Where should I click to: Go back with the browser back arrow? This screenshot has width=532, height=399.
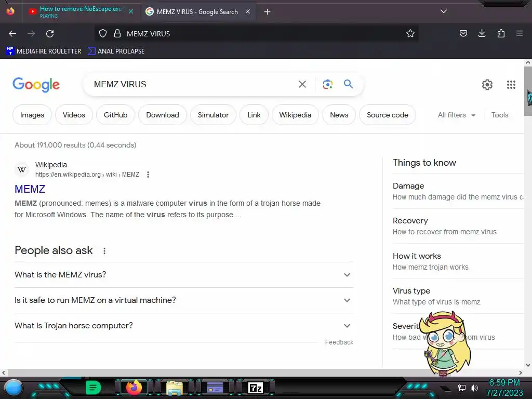[x=12, y=34]
